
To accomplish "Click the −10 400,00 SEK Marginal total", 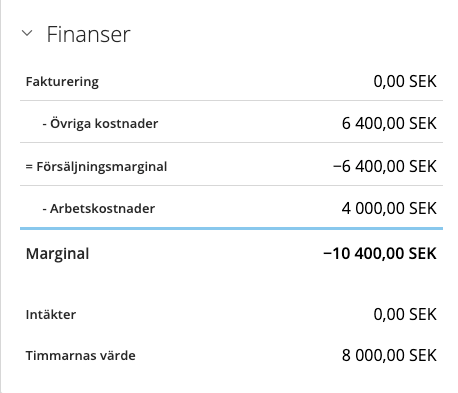I will 380,254.
